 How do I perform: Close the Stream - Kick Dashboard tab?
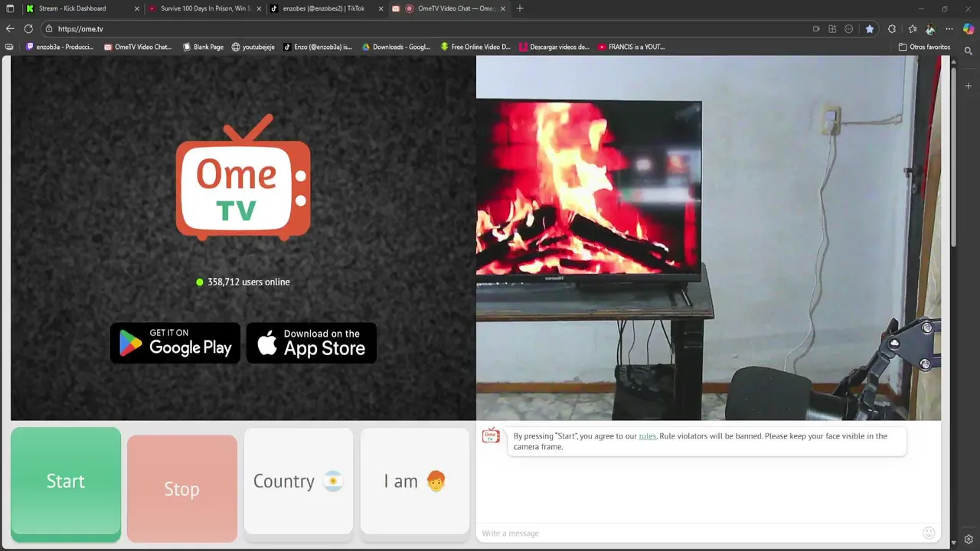(x=137, y=8)
